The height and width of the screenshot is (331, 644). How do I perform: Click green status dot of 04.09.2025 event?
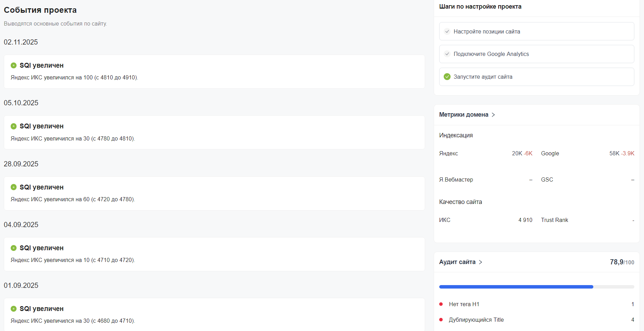(x=14, y=248)
